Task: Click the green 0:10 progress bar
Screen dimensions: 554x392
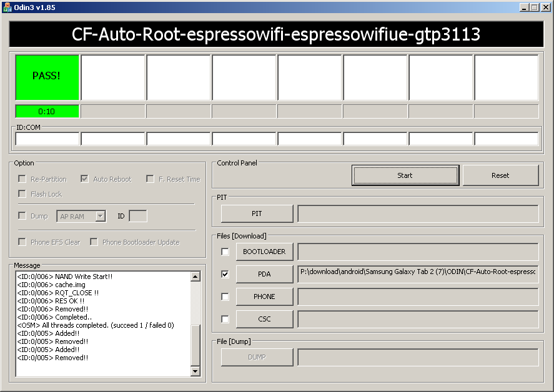Action: pos(47,111)
